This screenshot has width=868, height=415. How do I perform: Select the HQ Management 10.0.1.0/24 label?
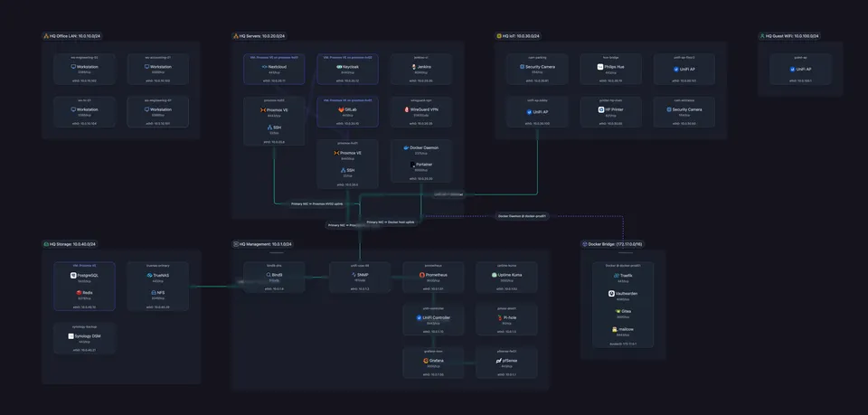tap(265, 244)
